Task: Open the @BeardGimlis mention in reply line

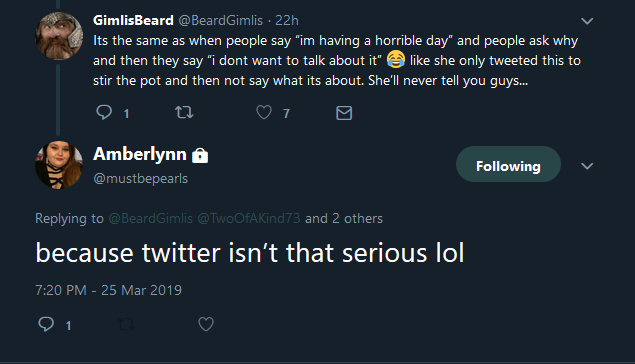Action: click(151, 219)
